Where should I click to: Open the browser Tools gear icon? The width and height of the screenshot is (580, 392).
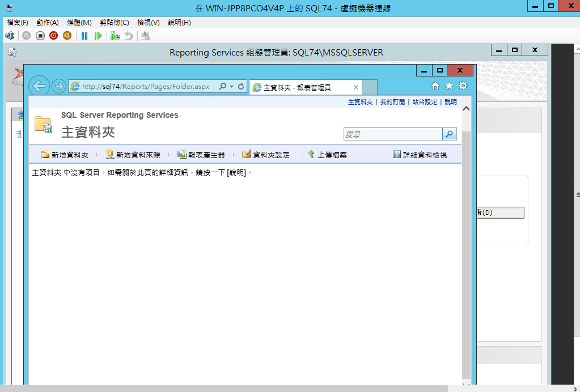point(463,86)
